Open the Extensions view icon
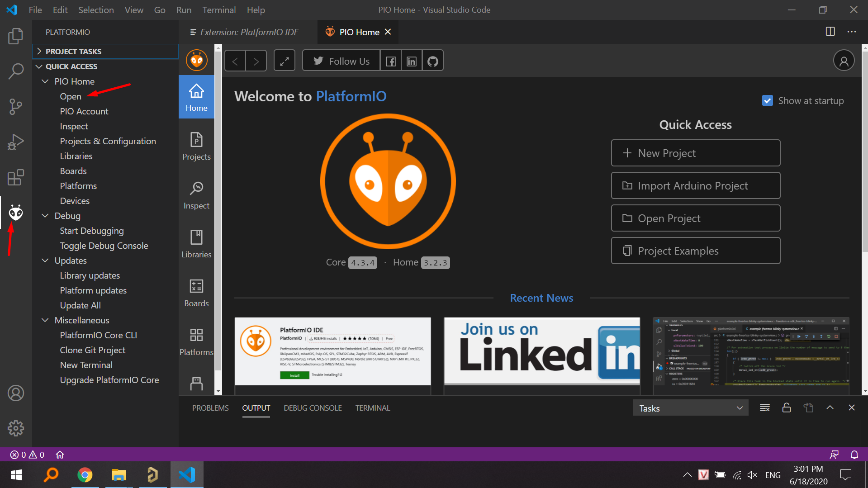Image resolution: width=868 pixels, height=488 pixels. pos(16,178)
